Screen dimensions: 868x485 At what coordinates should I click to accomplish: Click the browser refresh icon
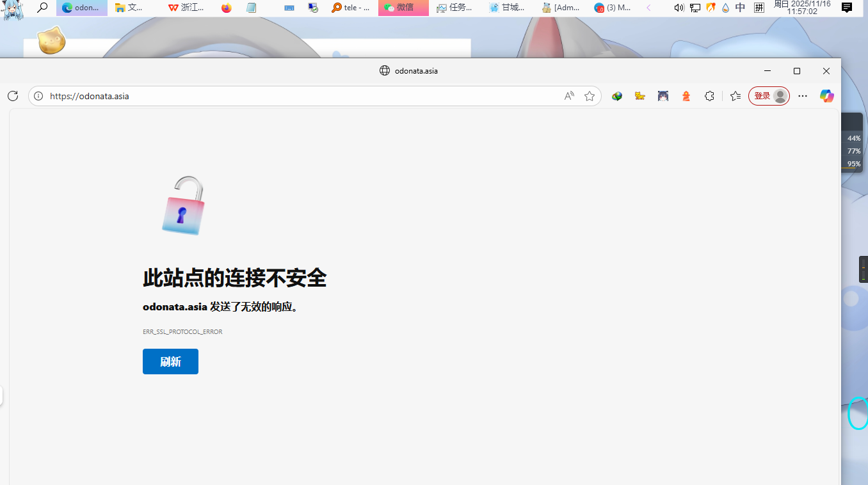click(13, 96)
